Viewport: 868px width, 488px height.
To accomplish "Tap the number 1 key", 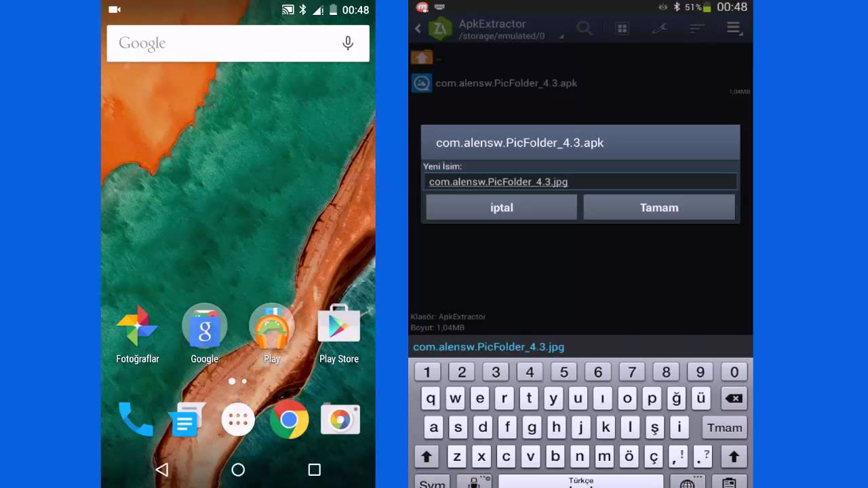I will coord(427,372).
